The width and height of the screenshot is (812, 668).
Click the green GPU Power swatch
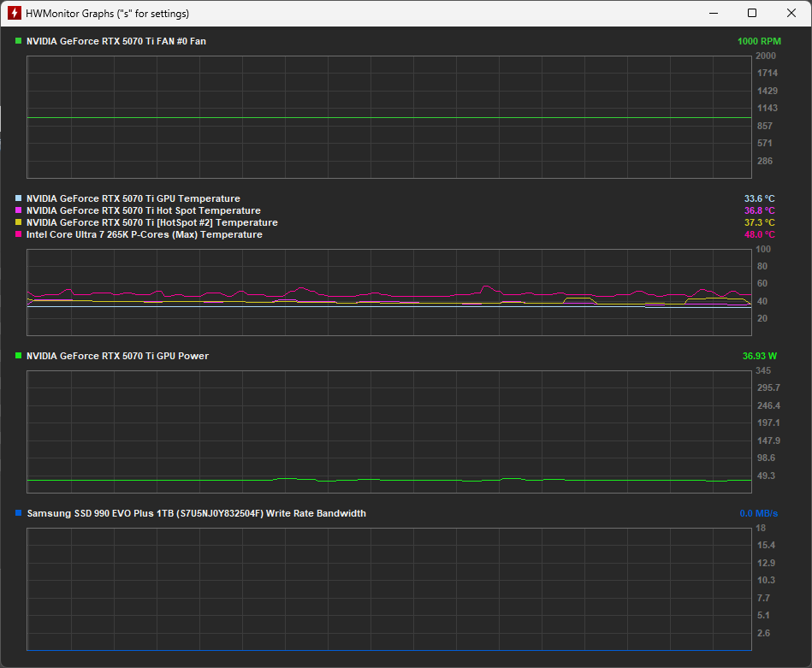[x=19, y=356]
